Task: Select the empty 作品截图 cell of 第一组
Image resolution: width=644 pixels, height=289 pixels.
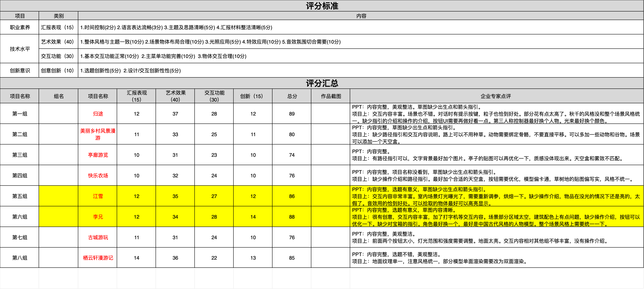Action: click(331, 114)
